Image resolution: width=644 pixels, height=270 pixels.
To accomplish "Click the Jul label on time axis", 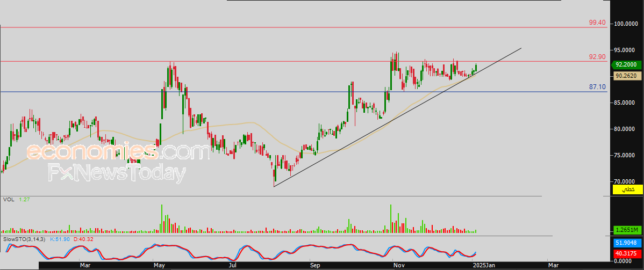I will [x=233, y=266].
